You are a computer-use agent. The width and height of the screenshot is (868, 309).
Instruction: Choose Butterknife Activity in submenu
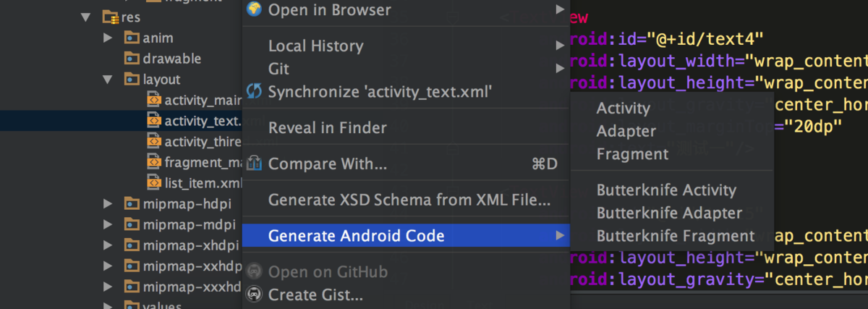point(672,190)
